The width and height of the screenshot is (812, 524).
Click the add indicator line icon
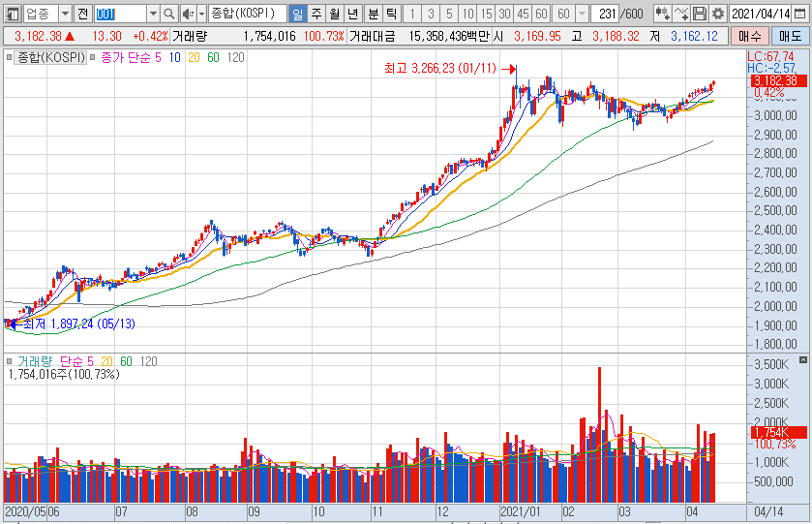pyautogui.click(x=681, y=14)
